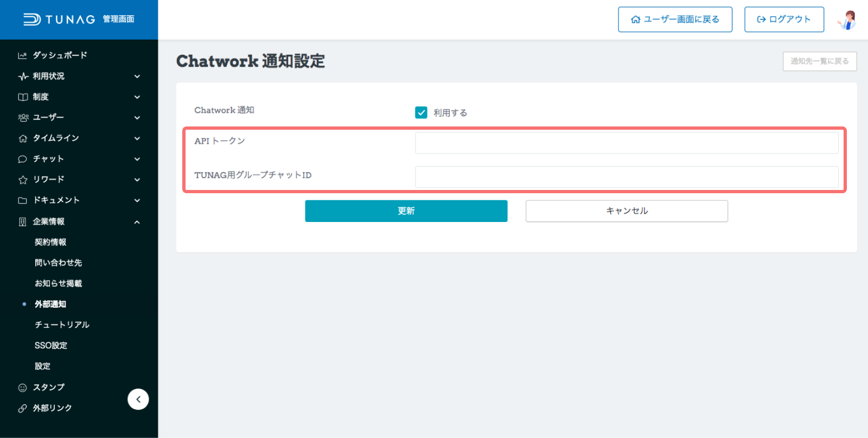Expand the リワード menu chevron
Image resolution: width=868 pixels, height=438 pixels.
137,180
